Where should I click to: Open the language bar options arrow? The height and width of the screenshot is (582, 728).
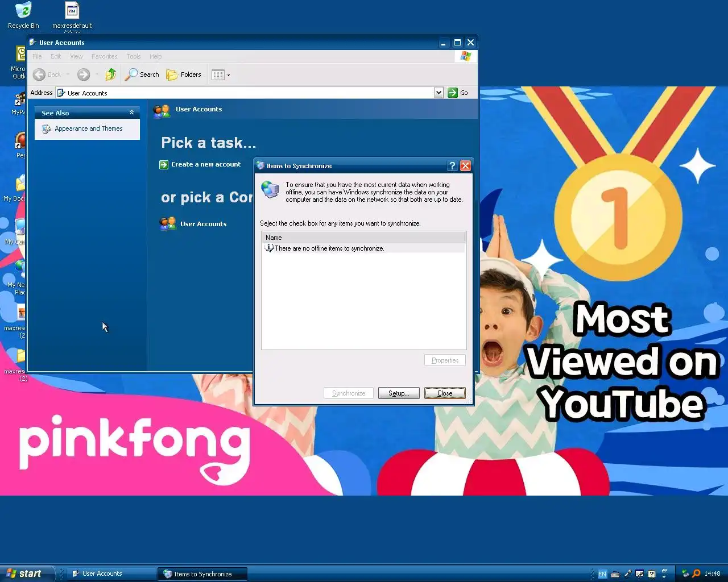(x=664, y=577)
